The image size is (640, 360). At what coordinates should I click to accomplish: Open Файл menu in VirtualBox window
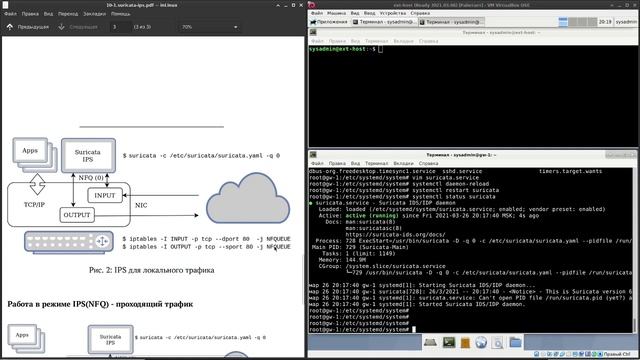[317, 13]
